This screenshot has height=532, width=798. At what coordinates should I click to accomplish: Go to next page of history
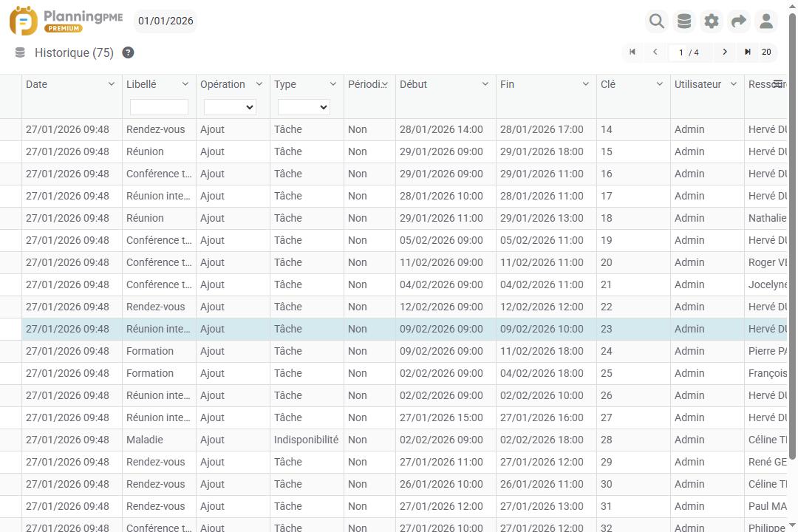725,52
